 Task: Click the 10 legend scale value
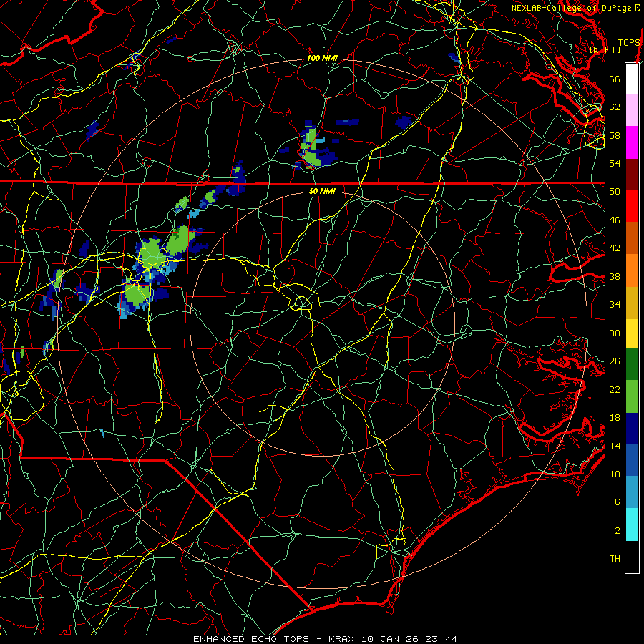tap(615, 474)
